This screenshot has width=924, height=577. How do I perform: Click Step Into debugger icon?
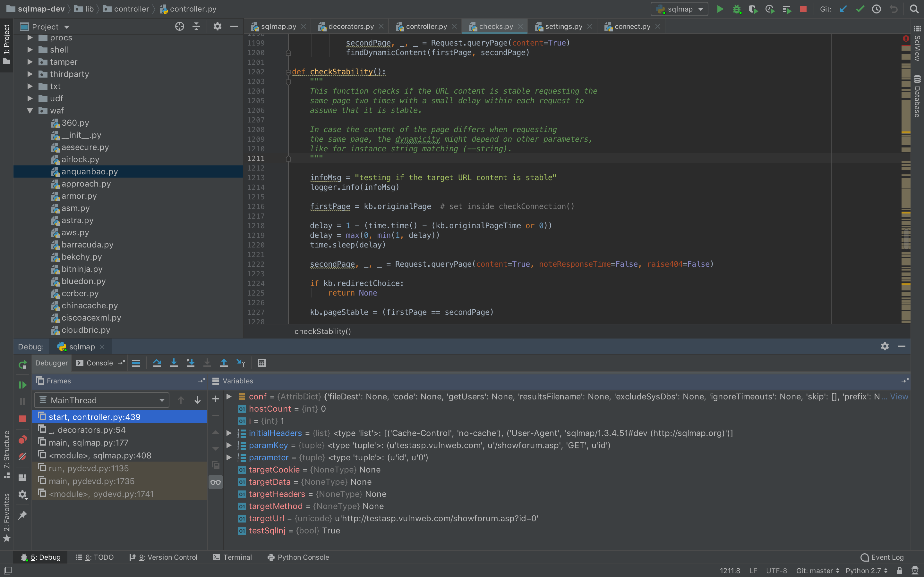tap(174, 363)
